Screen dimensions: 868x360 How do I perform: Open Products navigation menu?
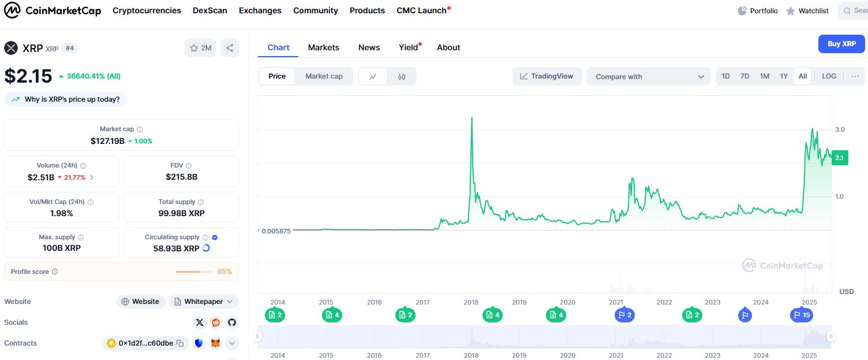tap(367, 10)
